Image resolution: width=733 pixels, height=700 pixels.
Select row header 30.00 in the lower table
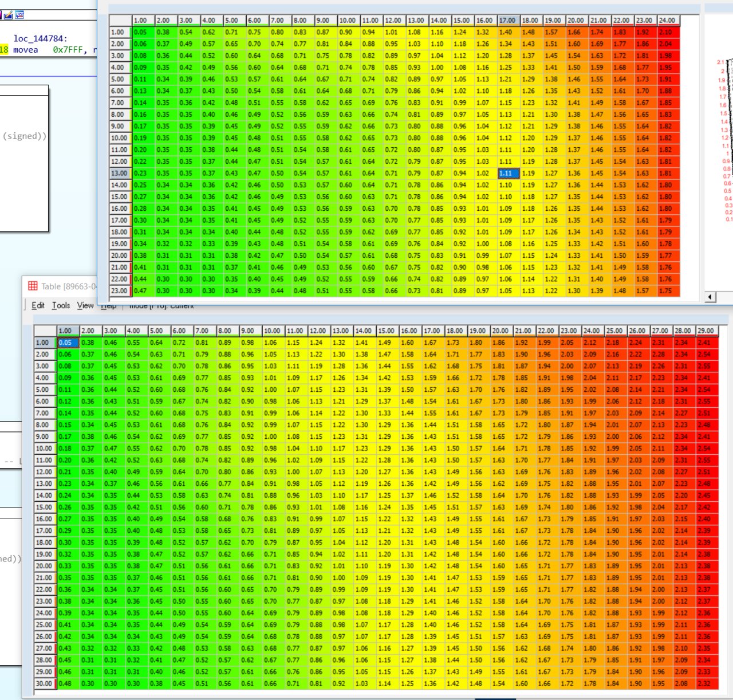pyautogui.click(x=45, y=683)
